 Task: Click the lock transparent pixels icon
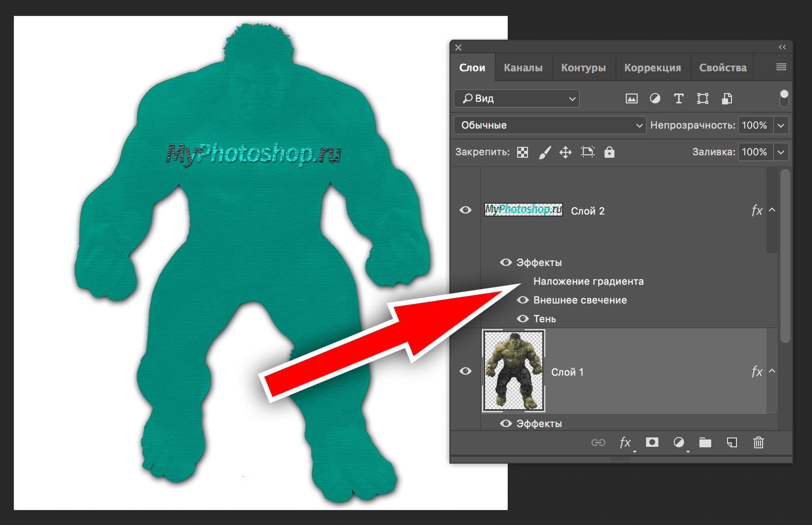522,152
